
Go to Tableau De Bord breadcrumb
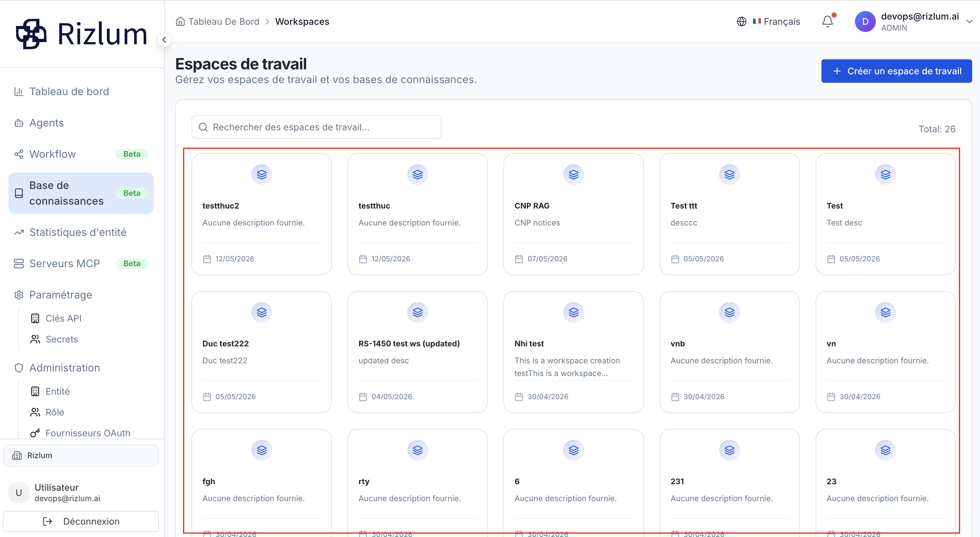point(224,22)
